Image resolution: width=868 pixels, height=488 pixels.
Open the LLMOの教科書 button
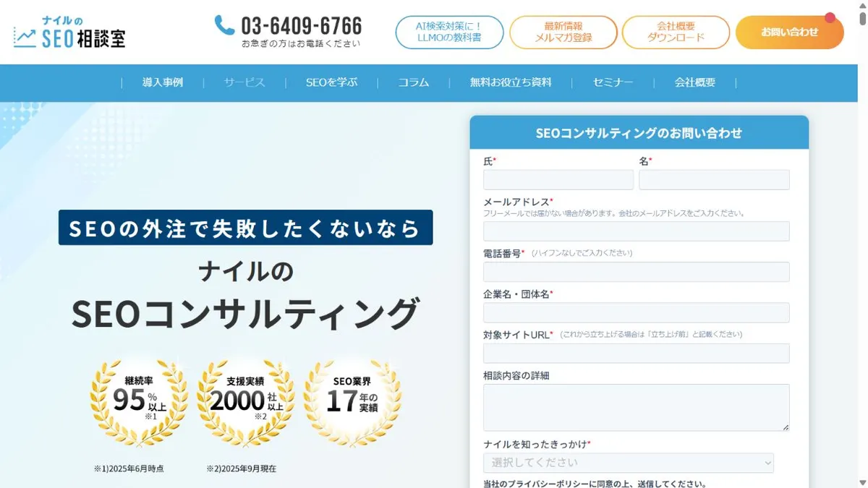449,33
